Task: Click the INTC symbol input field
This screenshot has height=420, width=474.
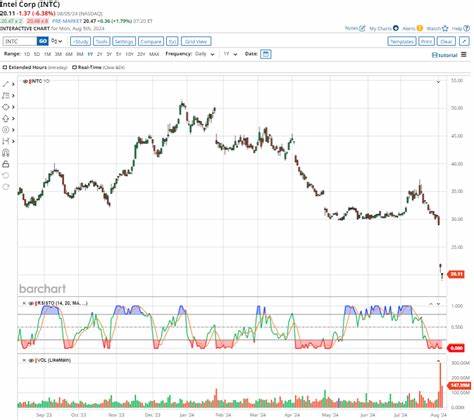Action: pos(20,41)
